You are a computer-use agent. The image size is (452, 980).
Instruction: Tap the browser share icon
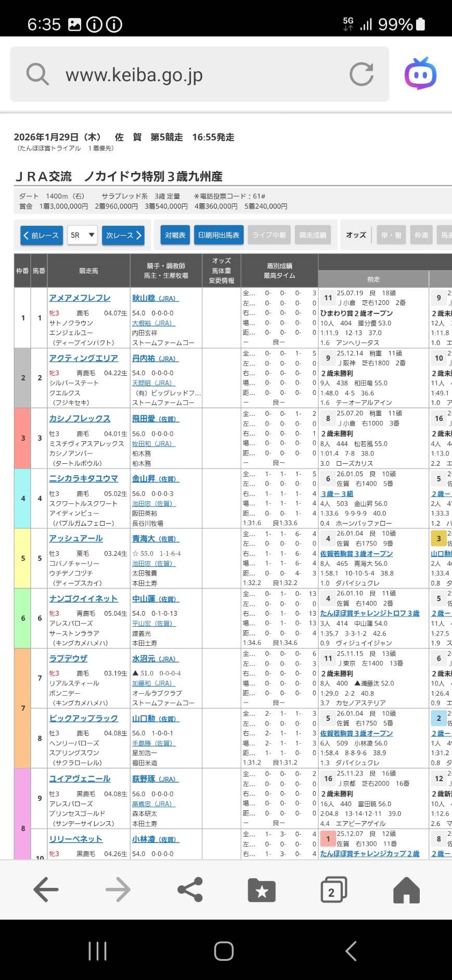190,889
